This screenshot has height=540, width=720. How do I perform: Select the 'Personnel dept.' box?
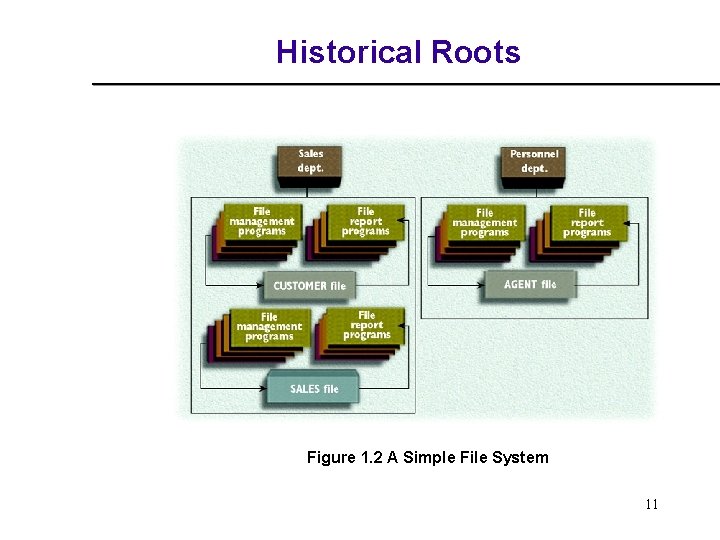pyautogui.click(x=533, y=168)
